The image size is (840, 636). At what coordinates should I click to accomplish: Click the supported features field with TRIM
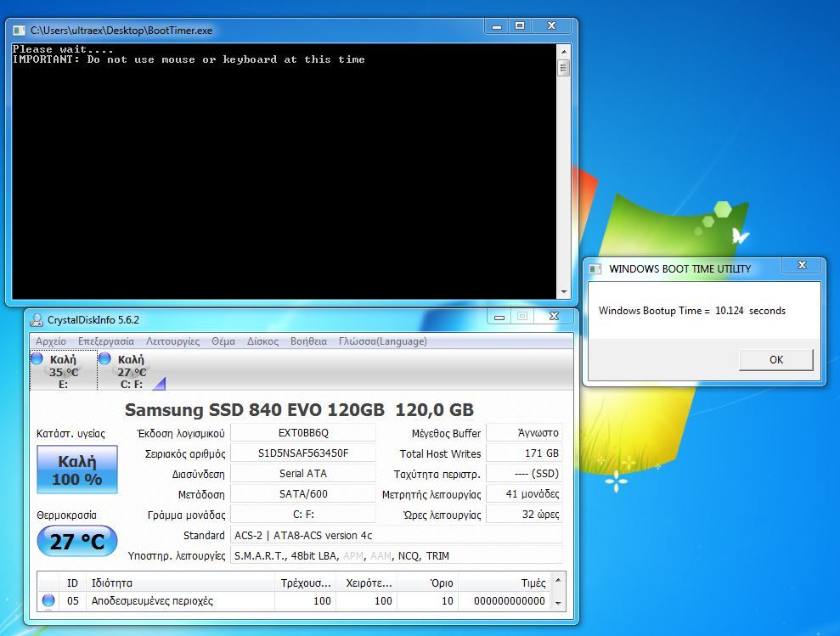(x=397, y=555)
